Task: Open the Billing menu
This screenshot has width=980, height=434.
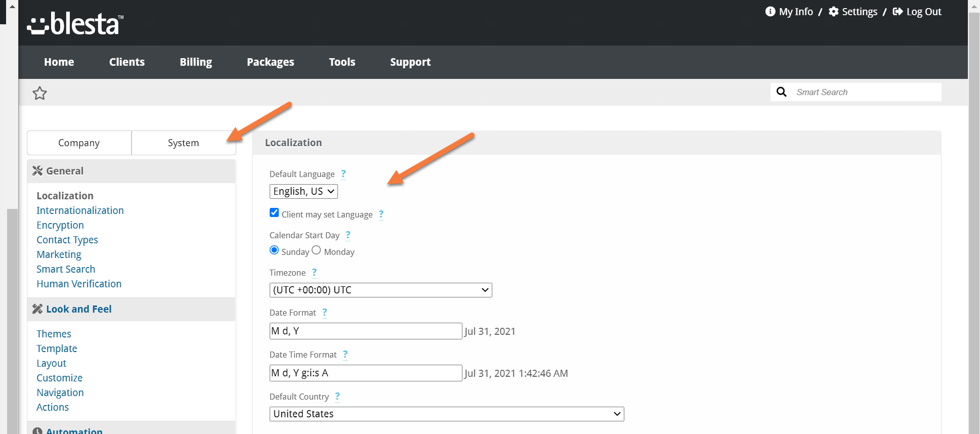Action: point(196,62)
